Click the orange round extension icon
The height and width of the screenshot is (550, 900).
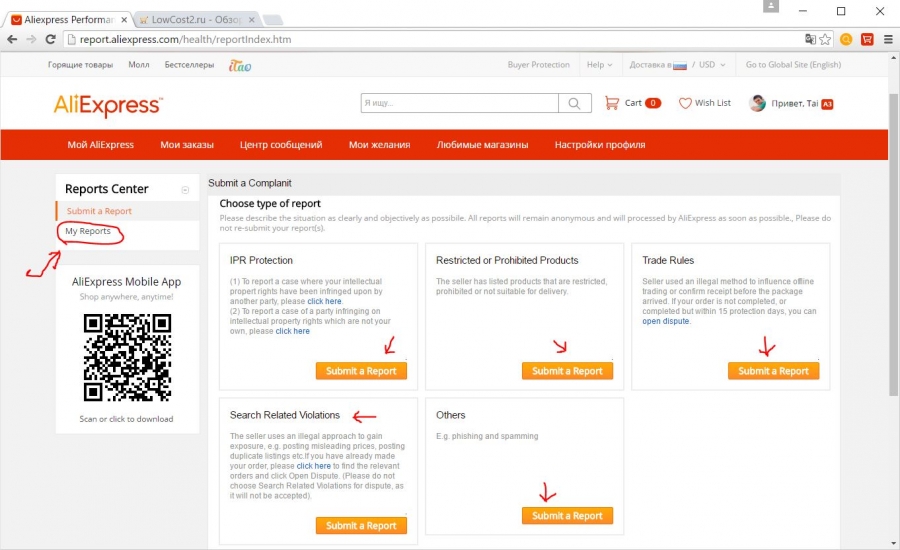tap(846, 39)
